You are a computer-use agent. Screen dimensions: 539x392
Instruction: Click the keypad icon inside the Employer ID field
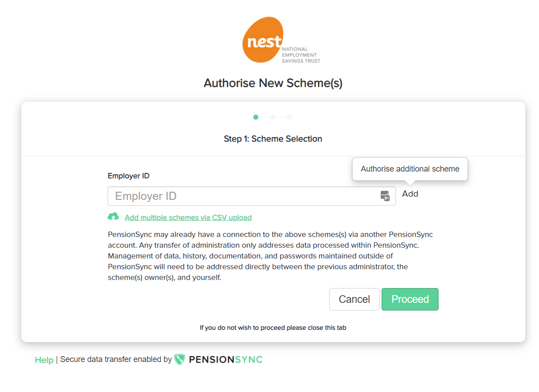[385, 196]
